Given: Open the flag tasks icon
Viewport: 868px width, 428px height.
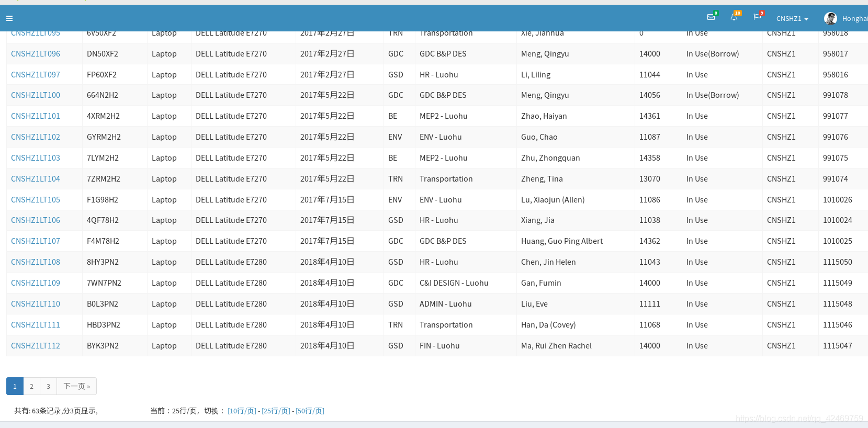Looking at the screenshot, I should (757, 17).
